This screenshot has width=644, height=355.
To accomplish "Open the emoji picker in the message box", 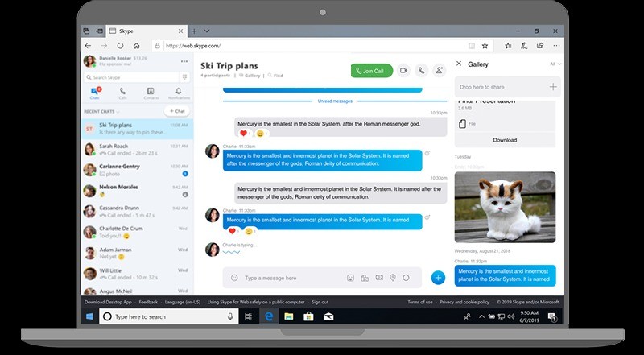I will (234, 278).
